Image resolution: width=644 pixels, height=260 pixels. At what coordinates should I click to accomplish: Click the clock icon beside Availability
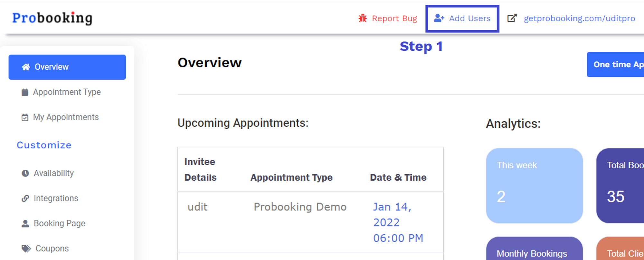click(25, 173)
